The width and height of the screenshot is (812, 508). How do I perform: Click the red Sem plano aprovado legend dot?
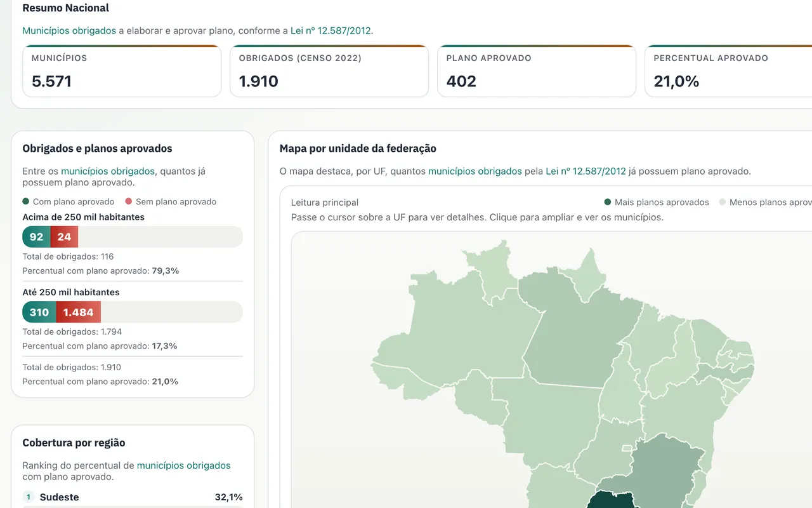(x=129, y=201)
